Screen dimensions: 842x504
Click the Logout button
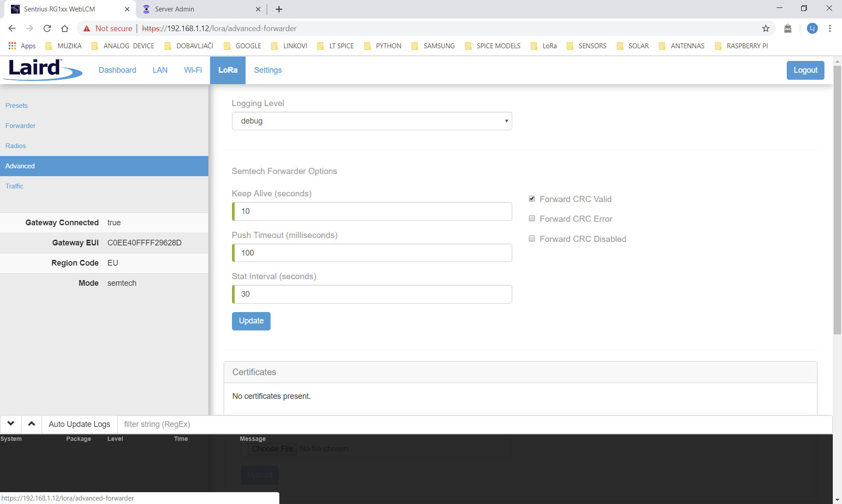806,70
